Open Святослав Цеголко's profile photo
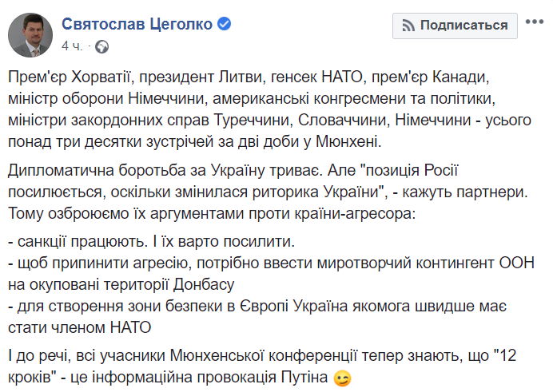This screenshot has height=392, width=553. click(30, 35)
